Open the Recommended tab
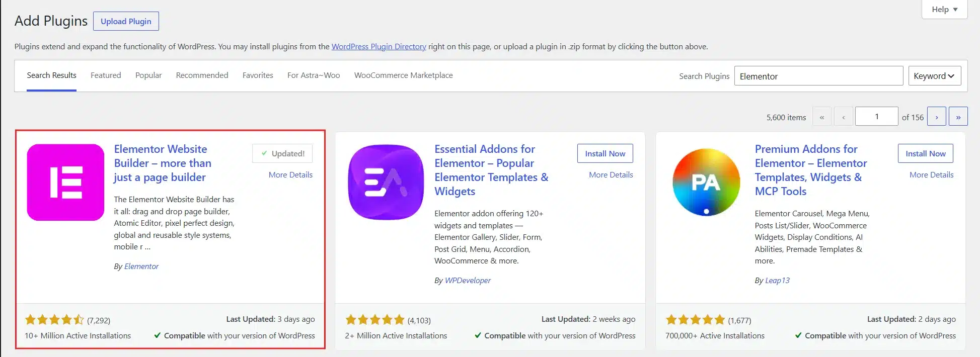This screenshot has height=357, width=980. [202, 75]
